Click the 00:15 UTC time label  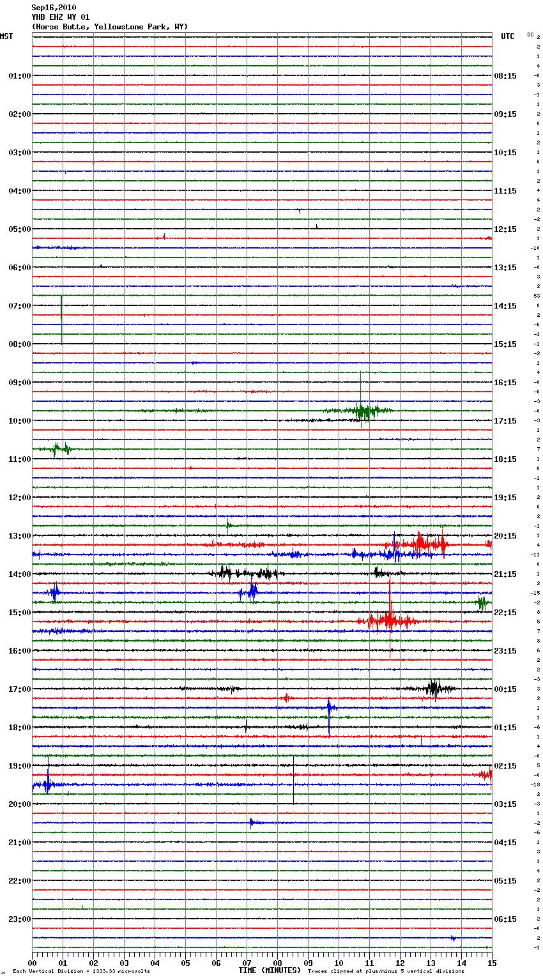[x=505, y=689]
